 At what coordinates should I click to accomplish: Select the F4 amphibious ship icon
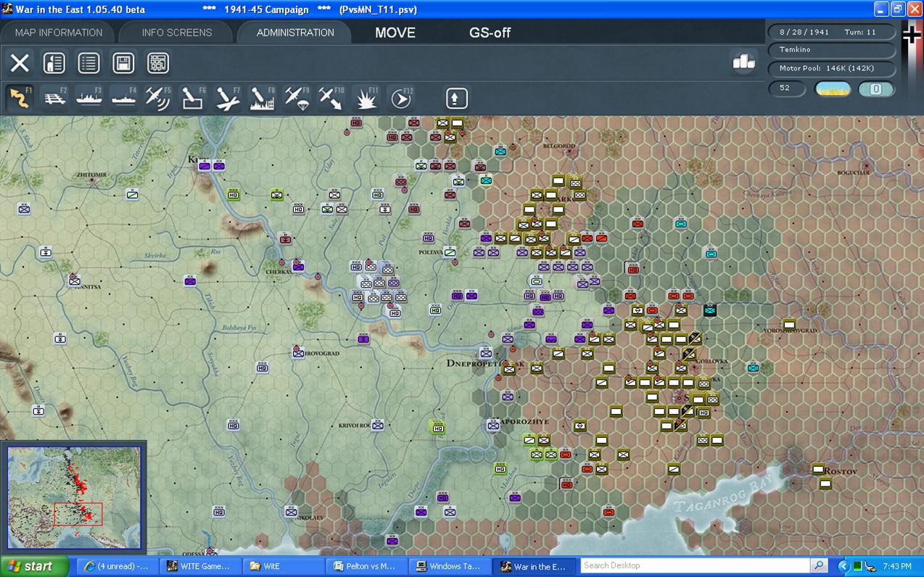pyautogui.click(x=124, y=98)
